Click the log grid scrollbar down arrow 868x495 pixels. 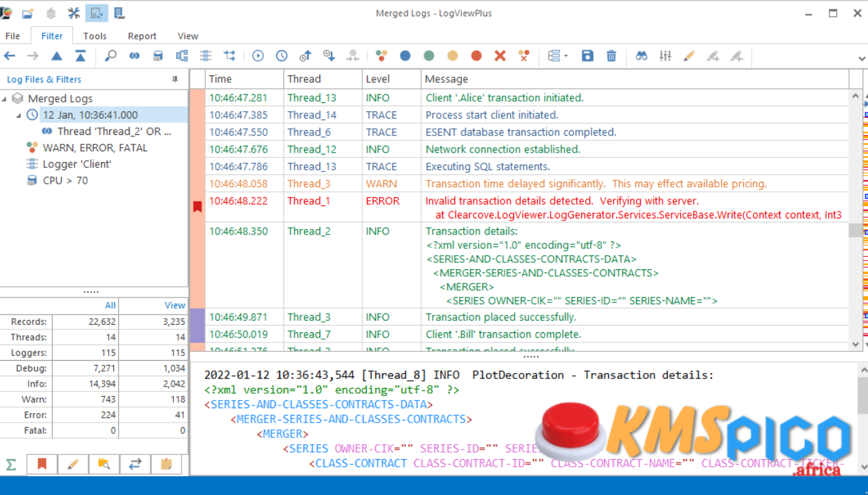[856, 344]
